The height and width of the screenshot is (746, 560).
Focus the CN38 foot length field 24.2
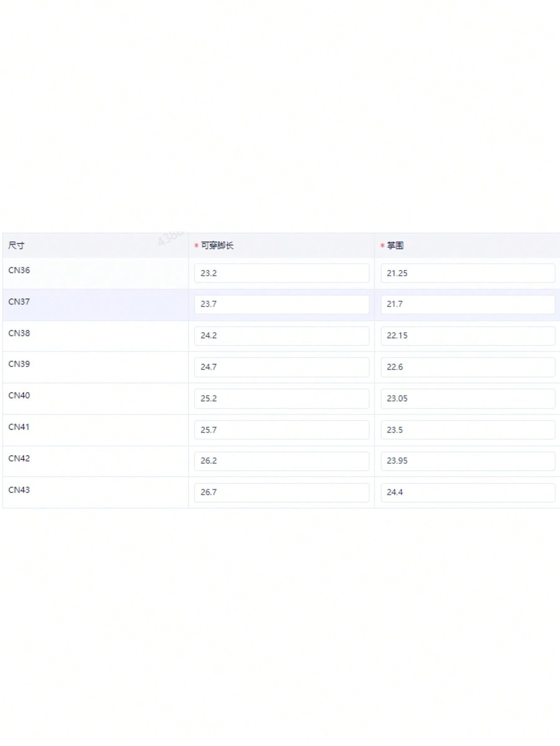coord(281,336)
